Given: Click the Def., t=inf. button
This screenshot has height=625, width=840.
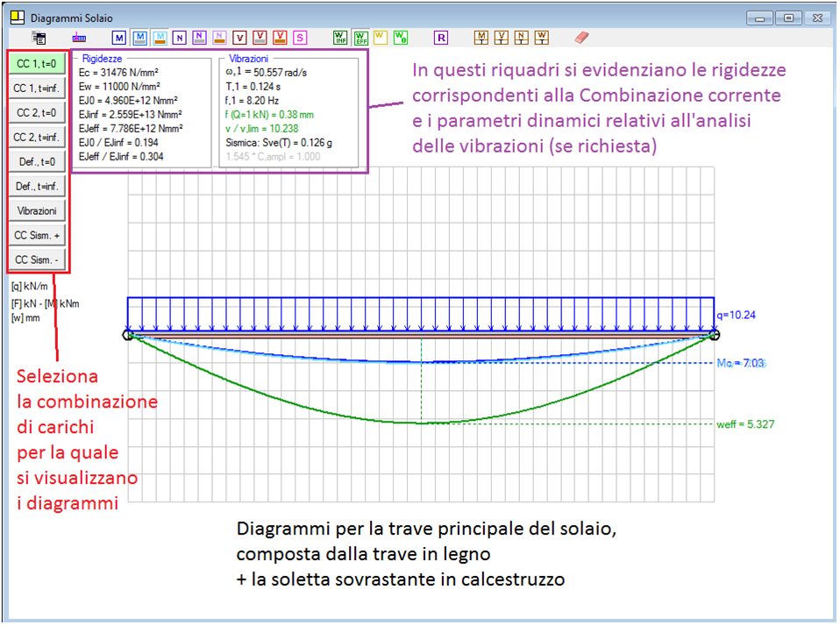Looking at the screenshot, I should tap(38, 186).
